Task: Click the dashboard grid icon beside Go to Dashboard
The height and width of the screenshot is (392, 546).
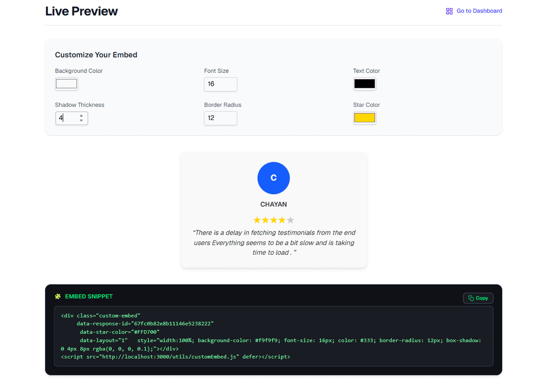Action: (x=449, y=10)
